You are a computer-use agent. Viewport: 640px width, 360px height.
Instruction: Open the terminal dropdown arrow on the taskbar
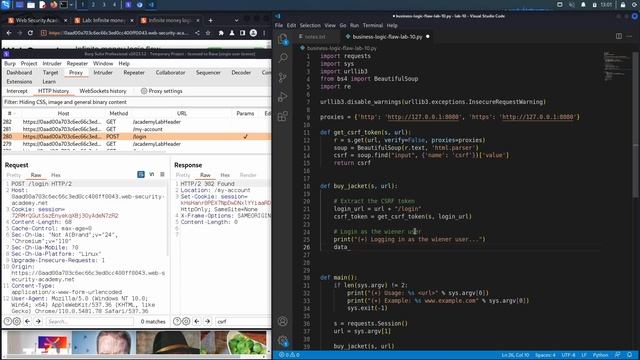tap(71, 5)
